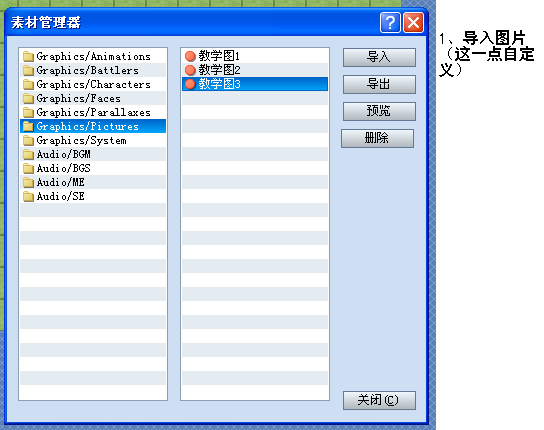Image resolution: width=544 pixels, height=430 pixels.
Task: Click the red dot icon beside 教学图1
Action: click(x=190, y=56)
